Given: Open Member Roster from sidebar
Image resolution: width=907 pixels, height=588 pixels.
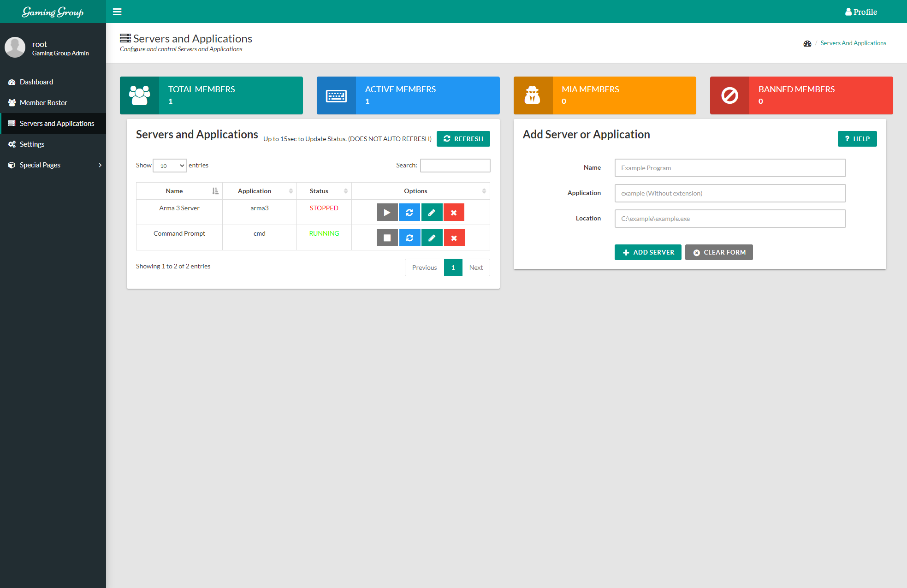Looking at the screenshot, I should point(43,103).
